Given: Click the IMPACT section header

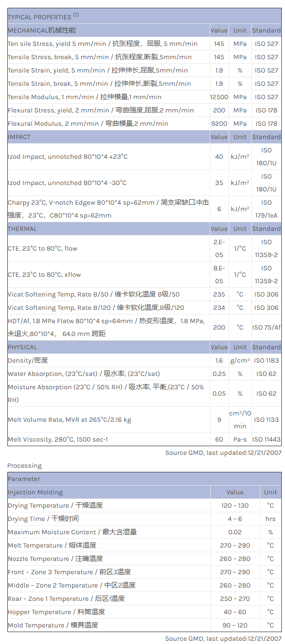Looking at the screenshot, I should coord(19,137).
